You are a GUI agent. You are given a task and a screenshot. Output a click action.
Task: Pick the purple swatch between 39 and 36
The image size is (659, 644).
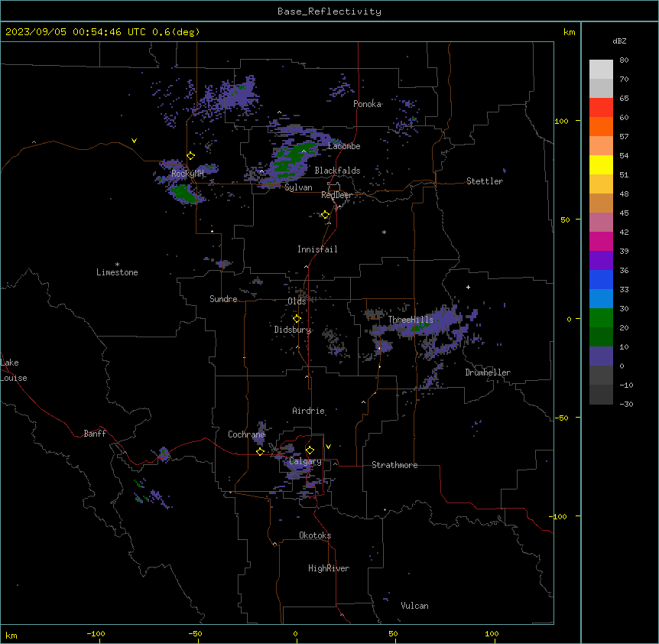tap(601, 261)
